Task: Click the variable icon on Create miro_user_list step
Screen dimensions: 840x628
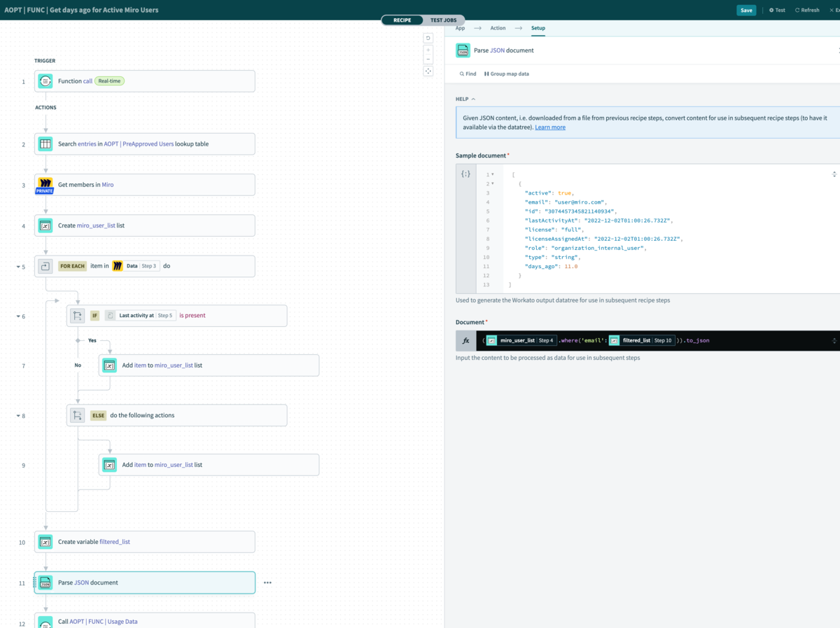Action: coord(45,226)
